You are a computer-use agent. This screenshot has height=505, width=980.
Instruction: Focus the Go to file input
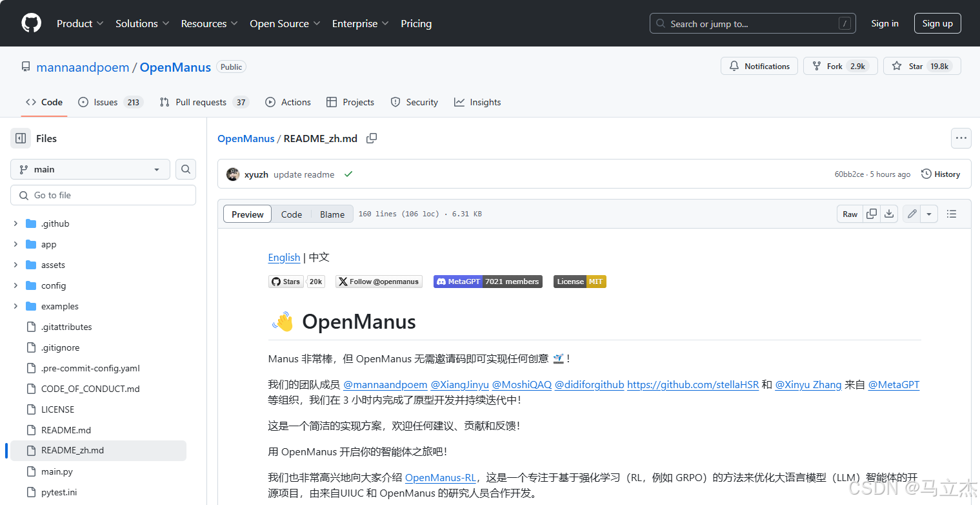pyautogui.click(x=103, y=195)
